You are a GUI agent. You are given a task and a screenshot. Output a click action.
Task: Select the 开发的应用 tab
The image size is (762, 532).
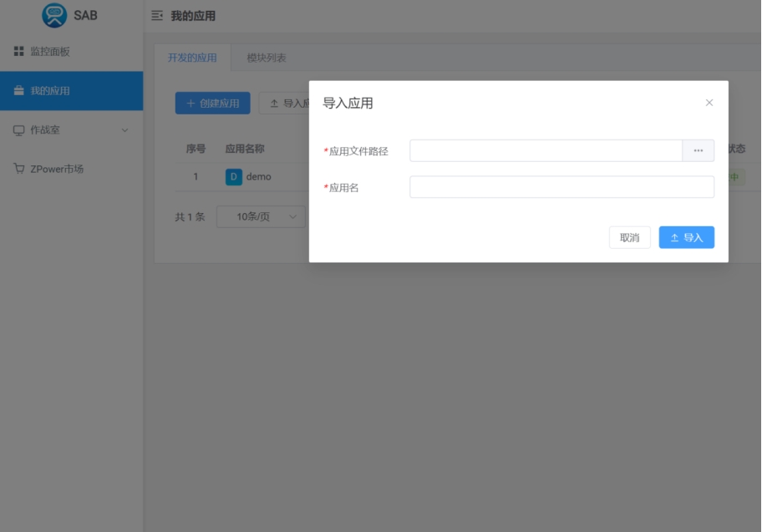192,58
